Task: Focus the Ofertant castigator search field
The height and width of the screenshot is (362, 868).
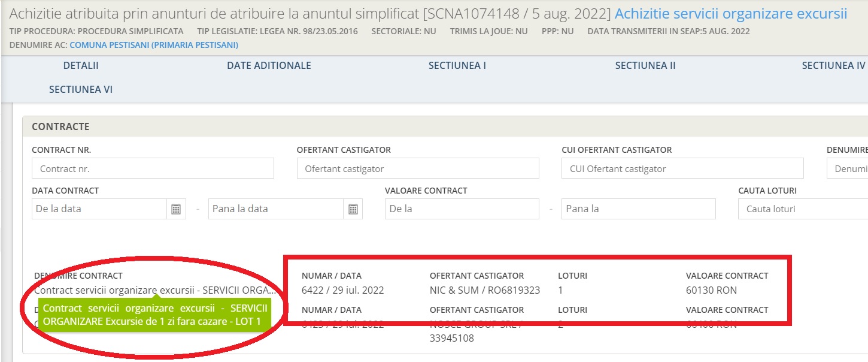Action: pyautogui.click(x=418, y=168)
